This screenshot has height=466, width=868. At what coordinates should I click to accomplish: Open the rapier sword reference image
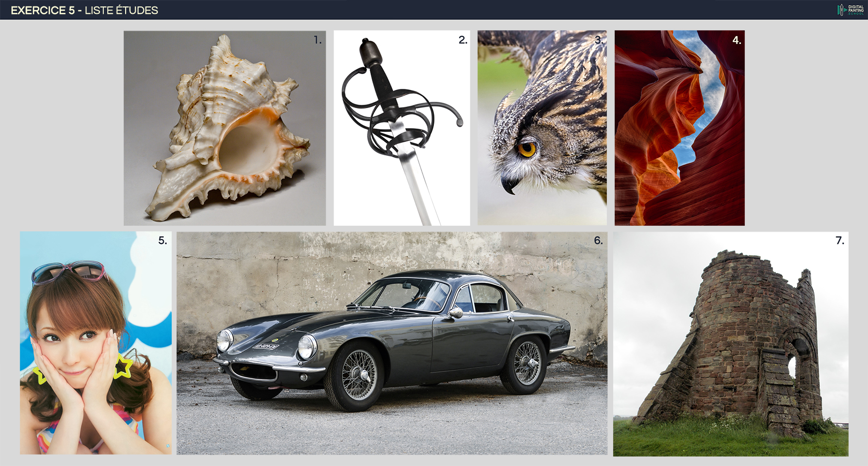pos(401,128)
